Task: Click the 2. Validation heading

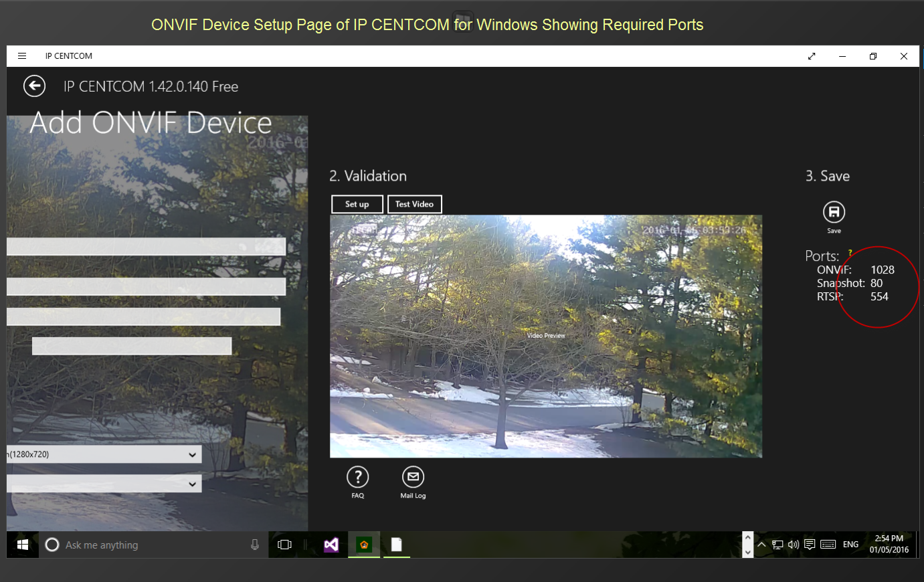Action: tap(368, 176)
